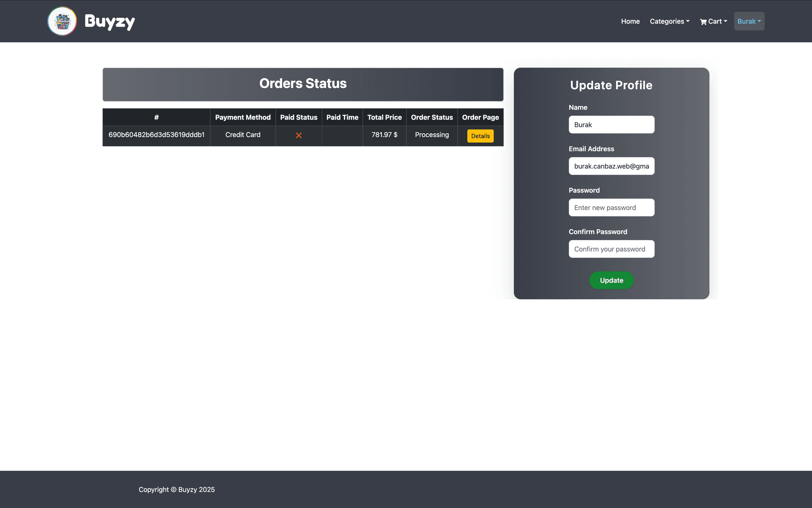Open the Categories dropdown

tap(669, 21)
